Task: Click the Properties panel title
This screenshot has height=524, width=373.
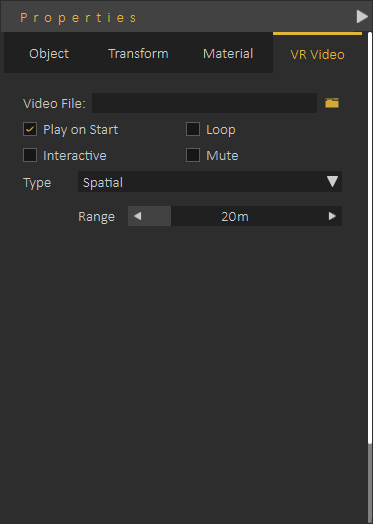Action: [78, 17]
